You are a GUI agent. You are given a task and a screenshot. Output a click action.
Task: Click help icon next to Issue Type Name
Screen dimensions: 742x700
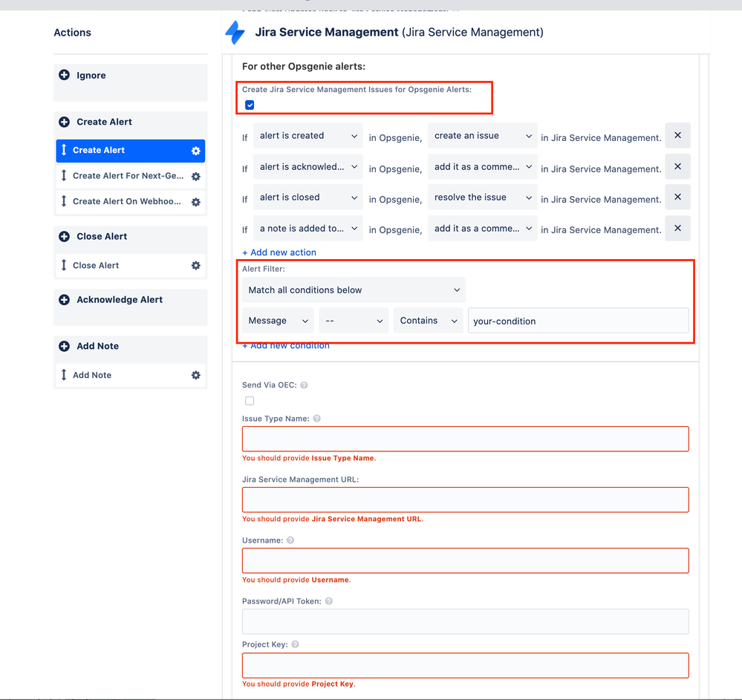click(317, 419)
